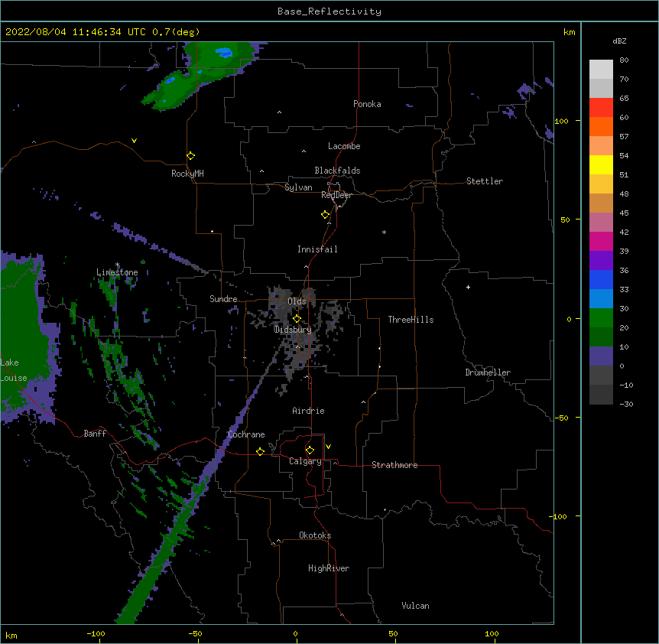This screenshot has height=644, width=659.
Task: Click the Cochrane city label
Action: coord(246,434)
